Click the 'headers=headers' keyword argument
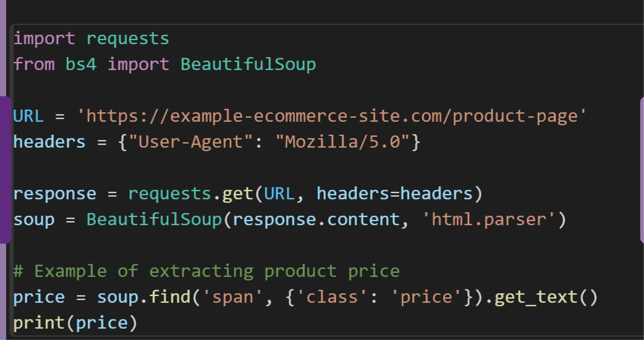Viewport: 644px width, 340px height. pos(394,194)
